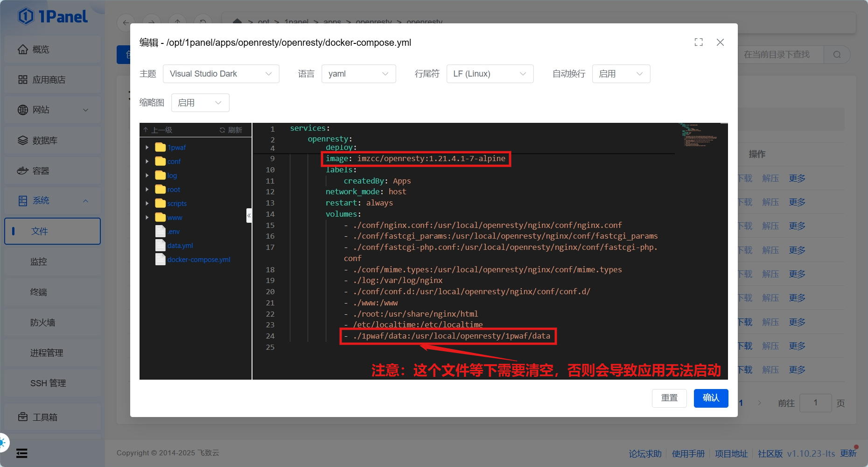Click the collapse sidebar menu icon
868x467 pixels.
click(x=22, y=453)
